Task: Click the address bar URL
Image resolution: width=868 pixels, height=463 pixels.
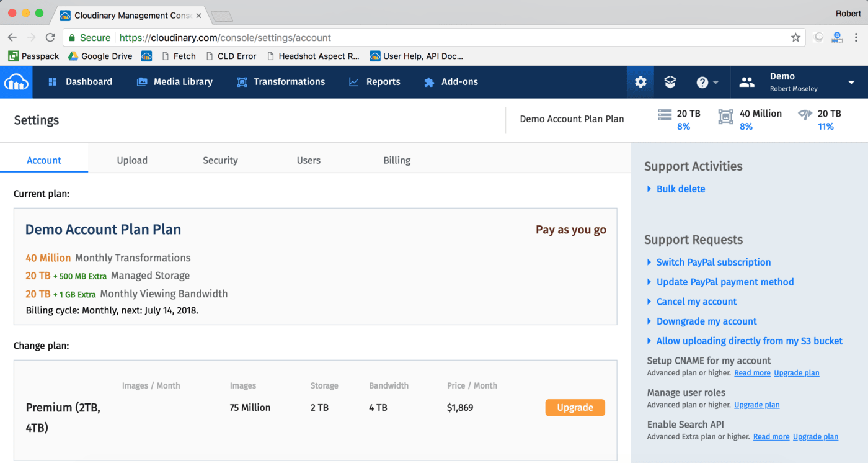Action: 225,38
